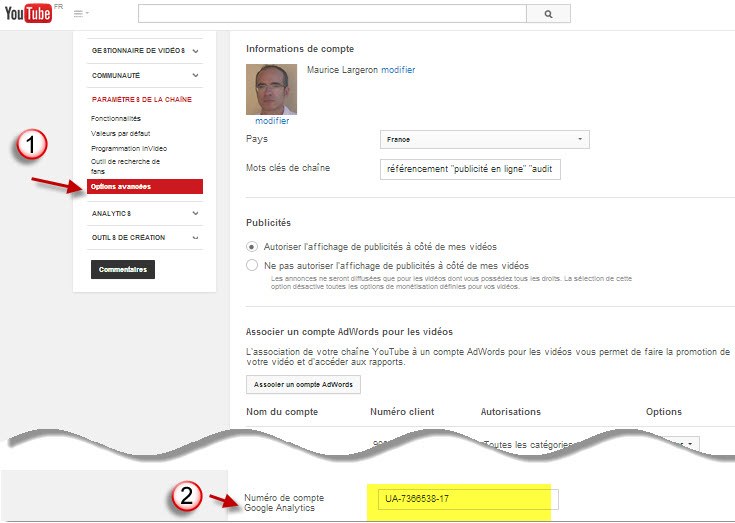
Task: Click modifier link next to Maurice Largeron
Action: tap(398, 70)
